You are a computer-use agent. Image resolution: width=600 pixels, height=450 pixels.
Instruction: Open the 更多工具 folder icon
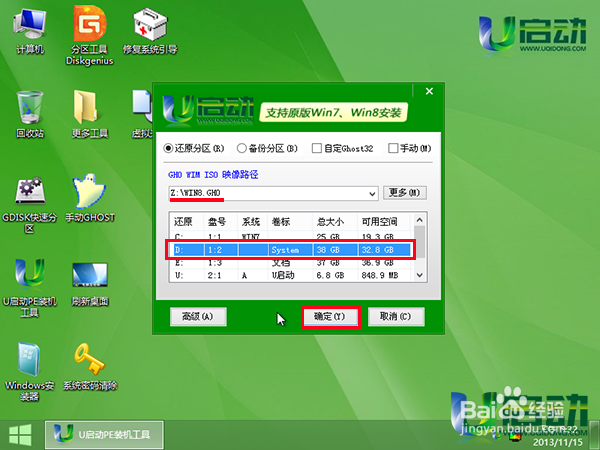[x=90, y=114]
